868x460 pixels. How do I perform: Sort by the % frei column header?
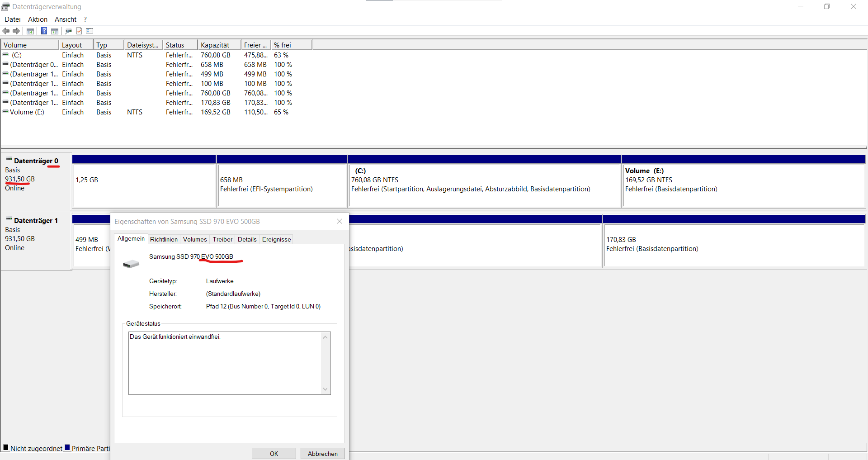tap(292, 45)
